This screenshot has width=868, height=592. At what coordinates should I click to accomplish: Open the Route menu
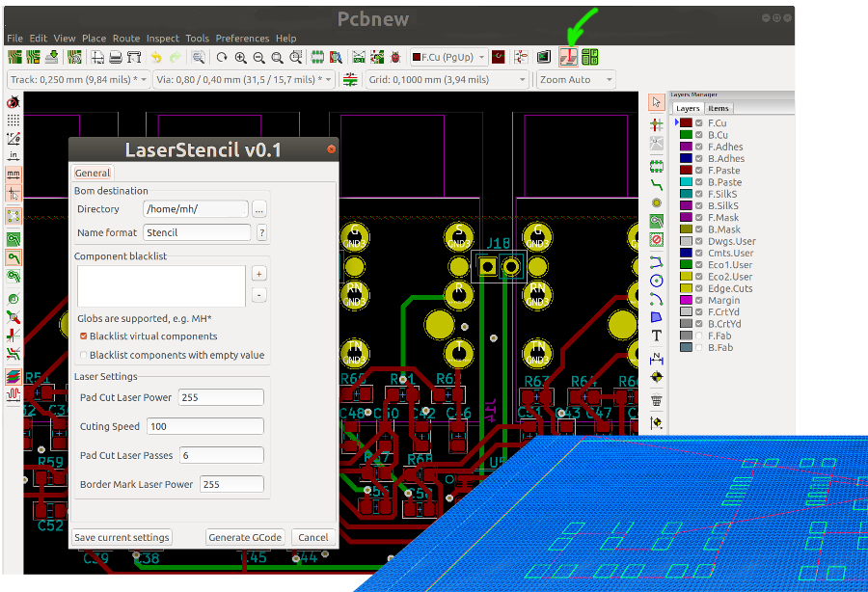click(x=126, y=39)
